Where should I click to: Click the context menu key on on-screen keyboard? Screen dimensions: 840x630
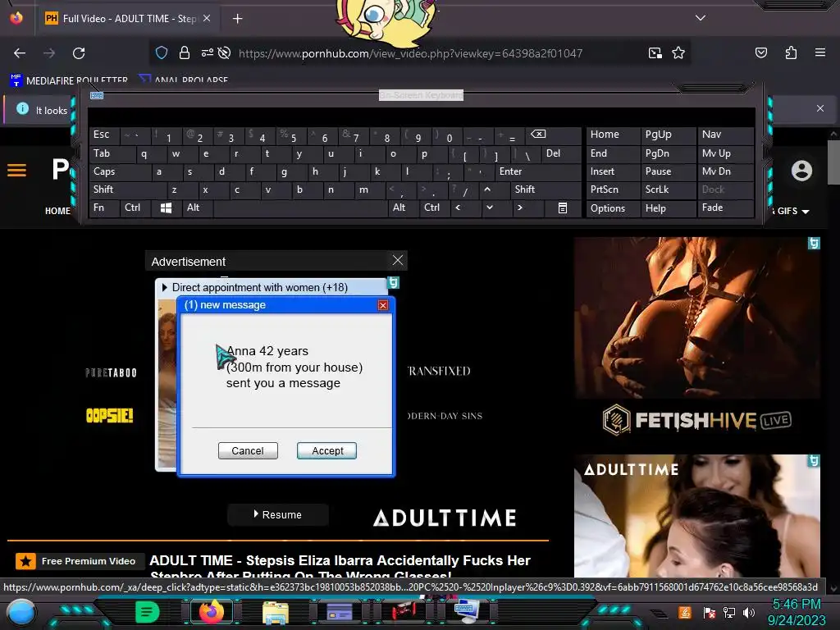pyautogui.click(x=562, y=208)
